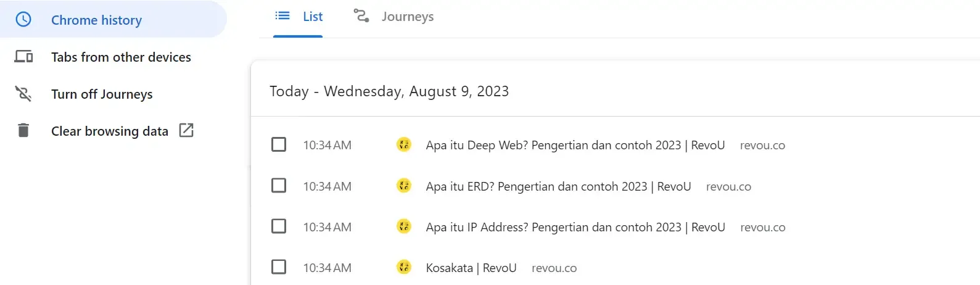
Task: Click the Tabs from other devices icon
Action: pyautogui.click(x=23, y=57)
